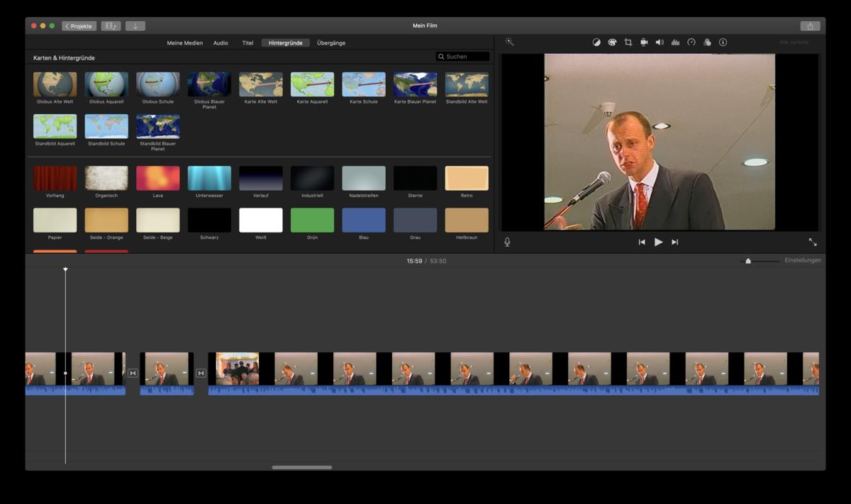851x504 pixels.
Task: Select the Verlauf gradient background
Action: tap(261, 179)
